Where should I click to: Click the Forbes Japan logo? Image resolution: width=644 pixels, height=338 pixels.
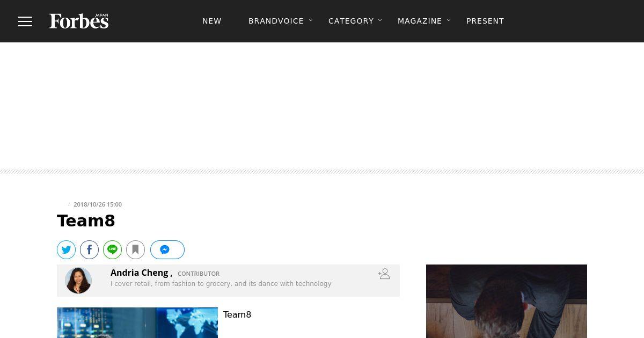pos(79,21)
